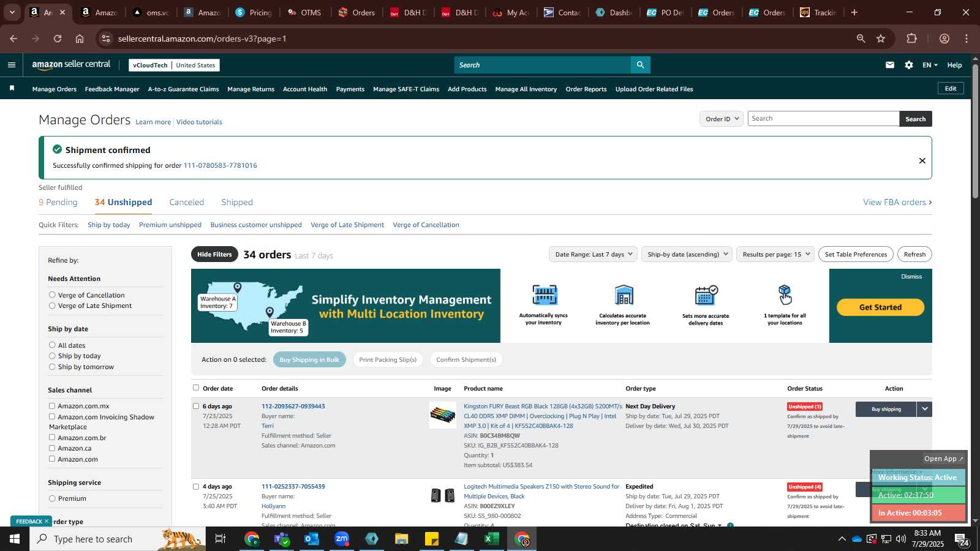Image resolution: width=980 pixels, height=551 pixels.
Task: Check the Amazon.ca sales channel
Action: pos(52,448)
